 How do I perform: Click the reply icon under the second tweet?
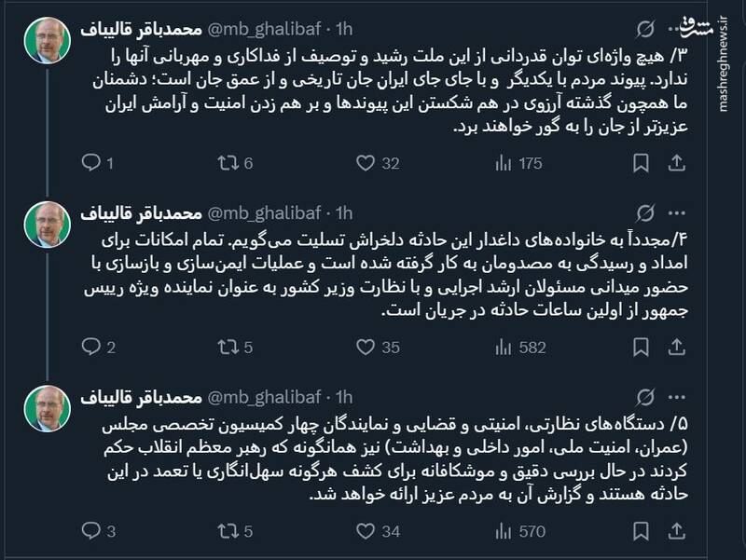89,348
